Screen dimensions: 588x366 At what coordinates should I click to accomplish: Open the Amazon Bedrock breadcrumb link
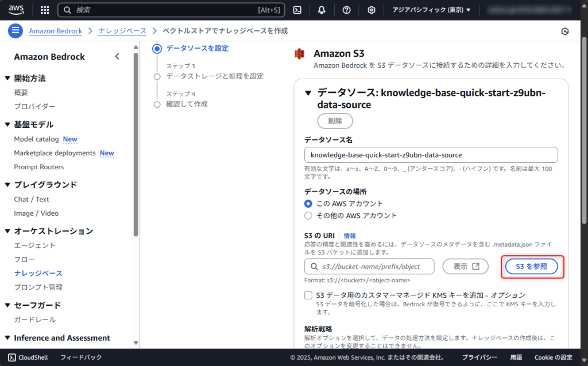[x=56, y=31]
